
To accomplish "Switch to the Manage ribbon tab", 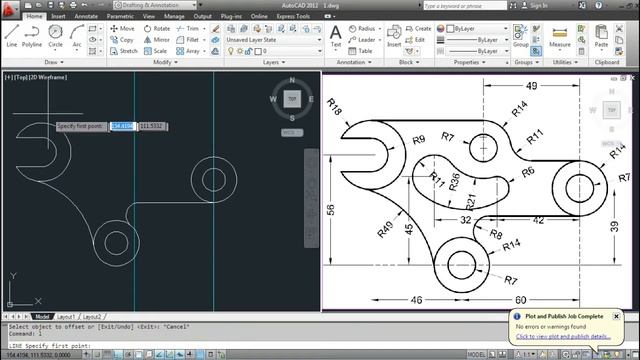I will click(174, 16).
